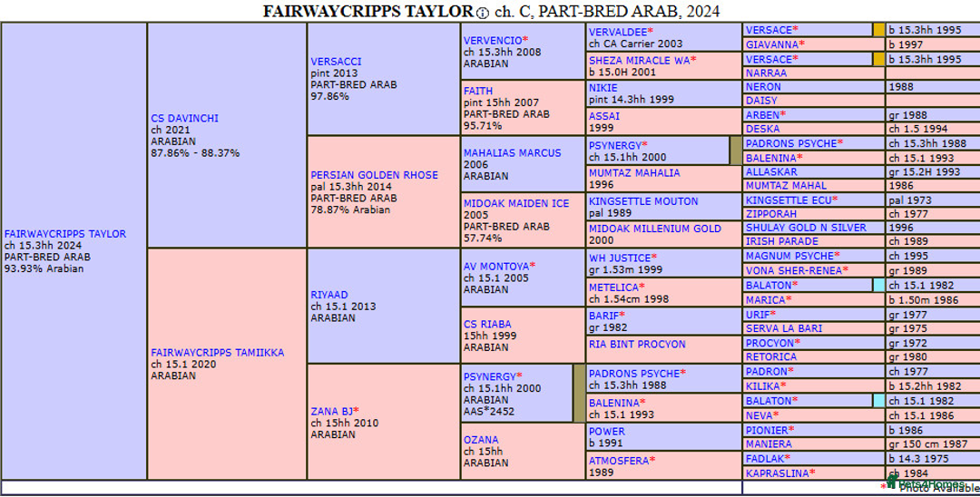Click the orange marker beside the topmost VERSACE
Viewport: 980px width, 497px height.
(878, 30)
